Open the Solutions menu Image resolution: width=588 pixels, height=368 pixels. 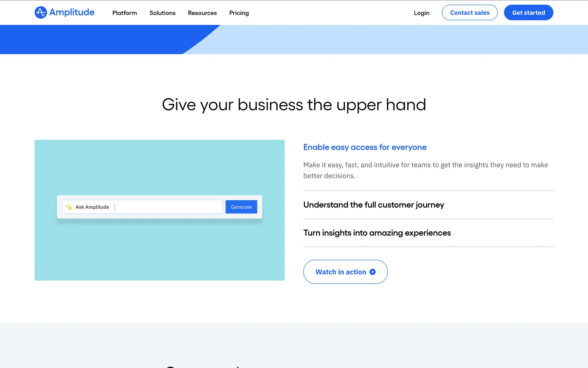tap(162, 13)
